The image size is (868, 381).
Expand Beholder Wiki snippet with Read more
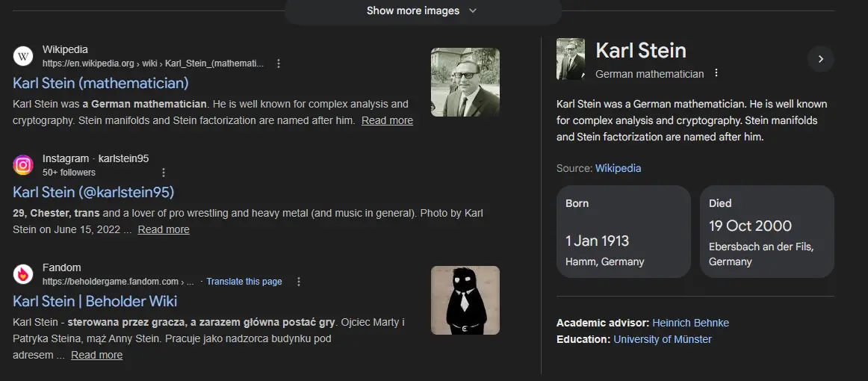pos(96,355)
